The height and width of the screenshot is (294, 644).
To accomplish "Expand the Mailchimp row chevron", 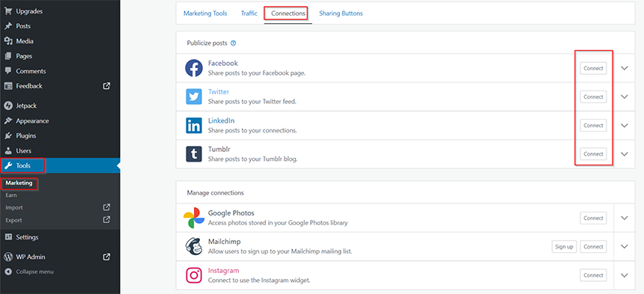I will tap(625, 246).
